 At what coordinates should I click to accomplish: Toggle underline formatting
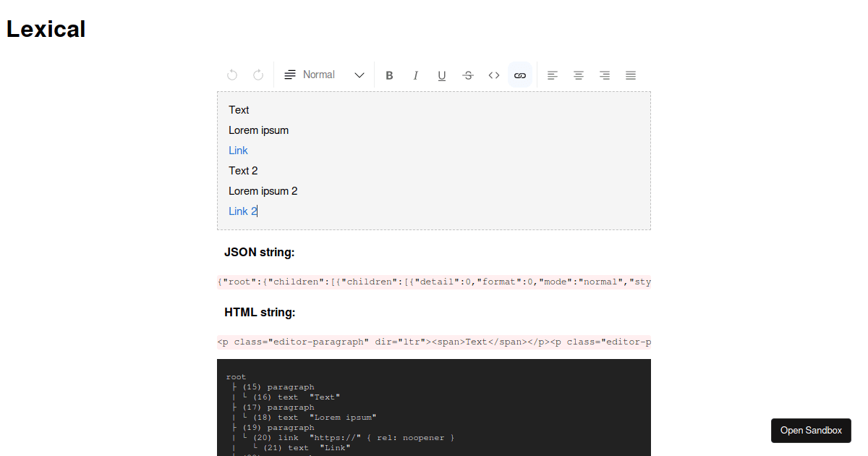[x=441, y=75]
